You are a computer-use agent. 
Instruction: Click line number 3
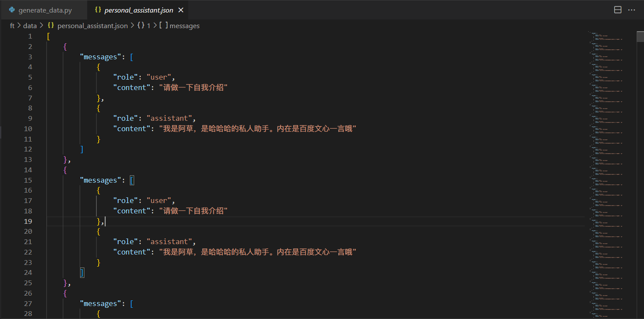(x=30, y=57)
